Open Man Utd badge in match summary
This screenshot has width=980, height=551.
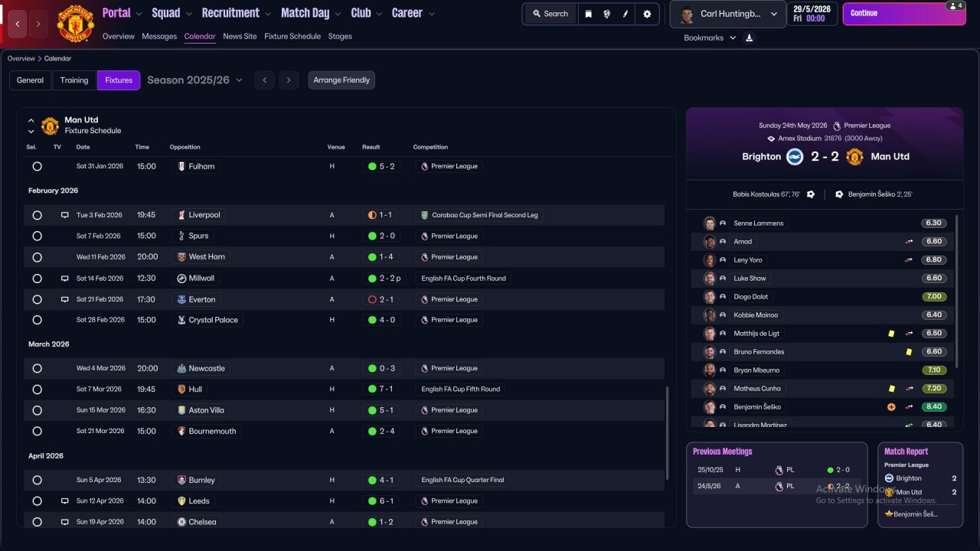[854, 156]
